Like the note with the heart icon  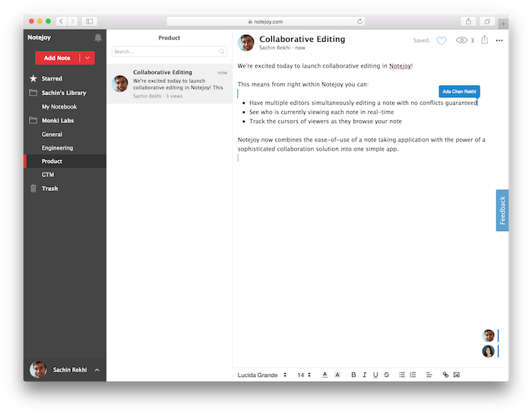point(442,40)
